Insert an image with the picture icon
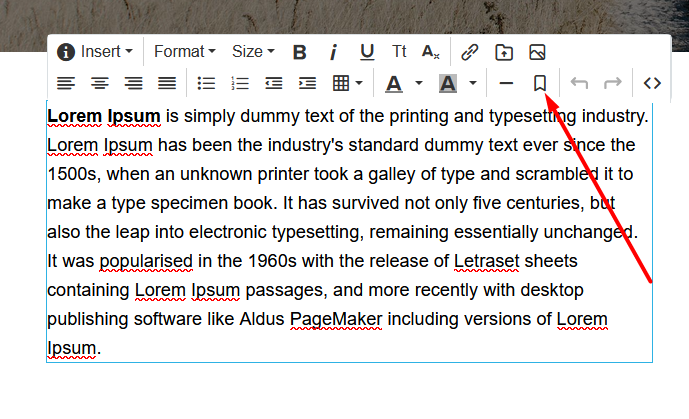 (537, 52)
